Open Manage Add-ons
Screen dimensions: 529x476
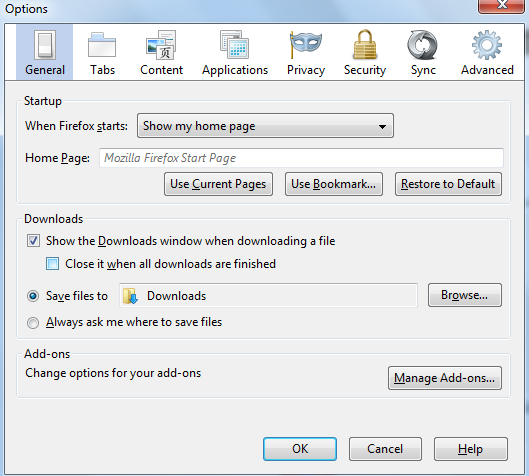445,378
